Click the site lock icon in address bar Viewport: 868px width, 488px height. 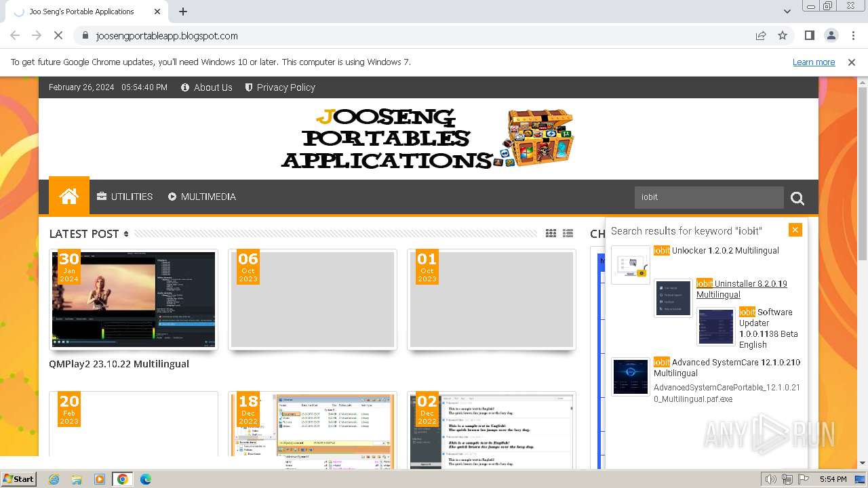85,36
